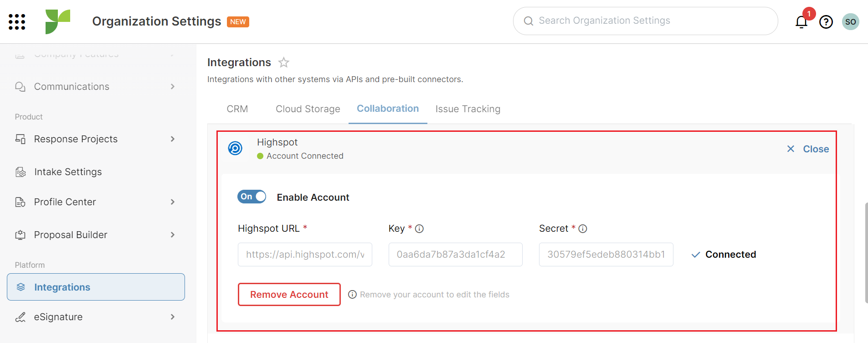Click the Close link for Highspot

pyautogui.click(x=816, y=149)
